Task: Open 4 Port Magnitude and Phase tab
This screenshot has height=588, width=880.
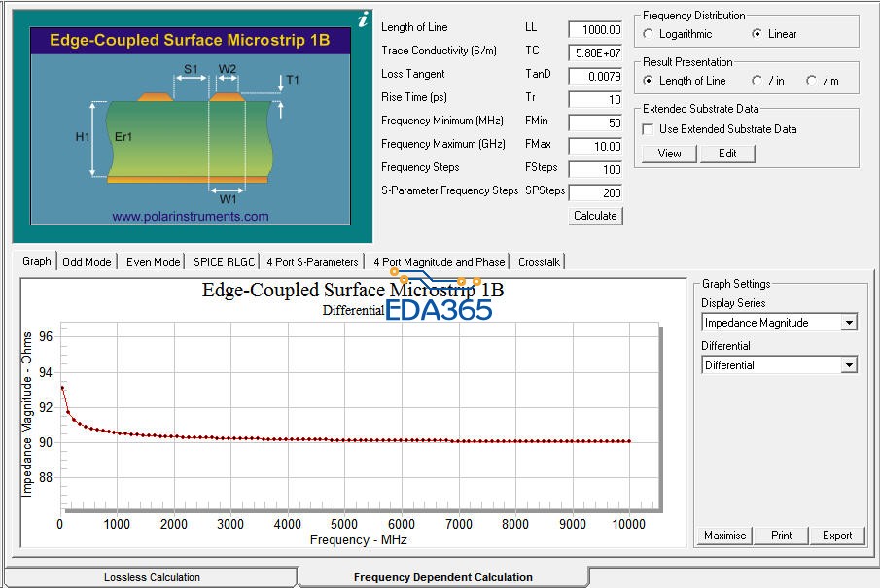Action: (439, 262)
